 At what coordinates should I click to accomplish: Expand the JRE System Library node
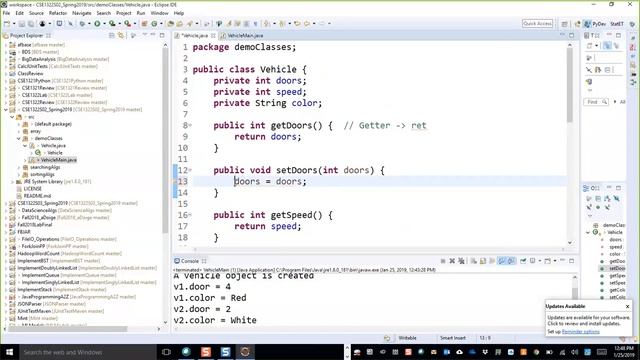[12, 182]
